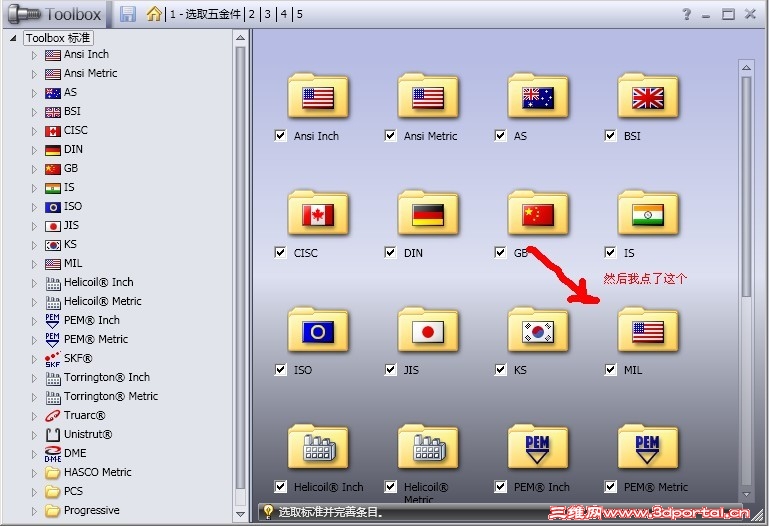
Task: Click folder pane scroll-up arrow
Action: tap(746, 67)
